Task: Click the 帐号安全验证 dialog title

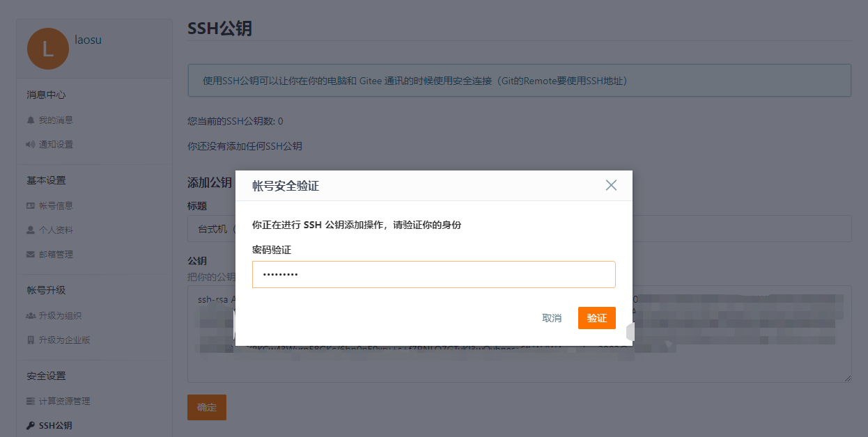Action: (286, 186)
